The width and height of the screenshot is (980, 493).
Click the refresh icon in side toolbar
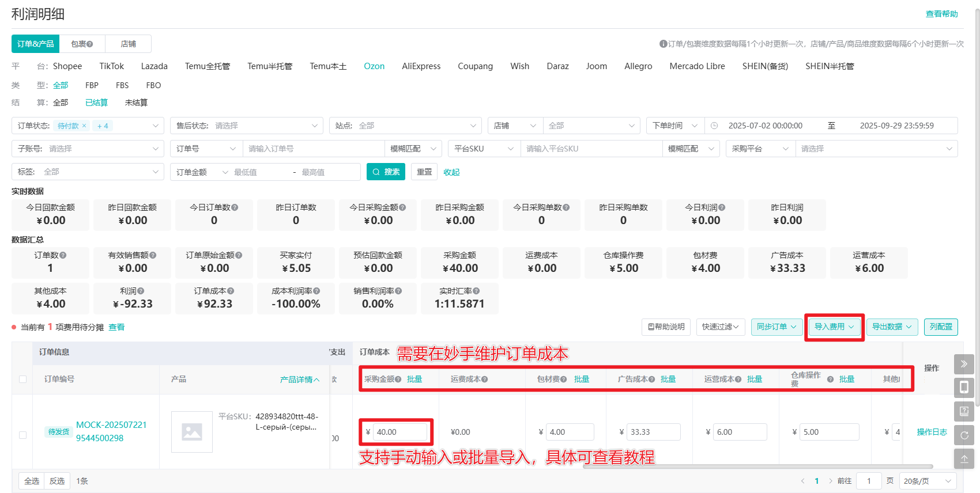964,435
